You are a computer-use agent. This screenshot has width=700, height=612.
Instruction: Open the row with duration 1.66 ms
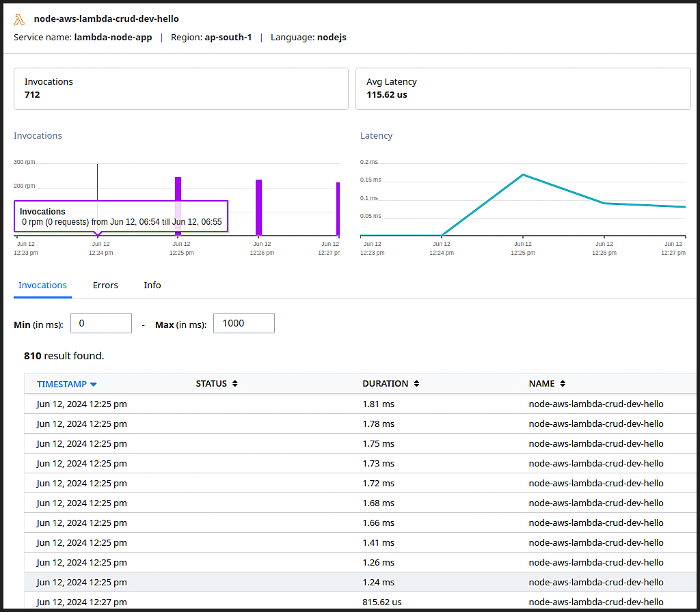[360, 523]
